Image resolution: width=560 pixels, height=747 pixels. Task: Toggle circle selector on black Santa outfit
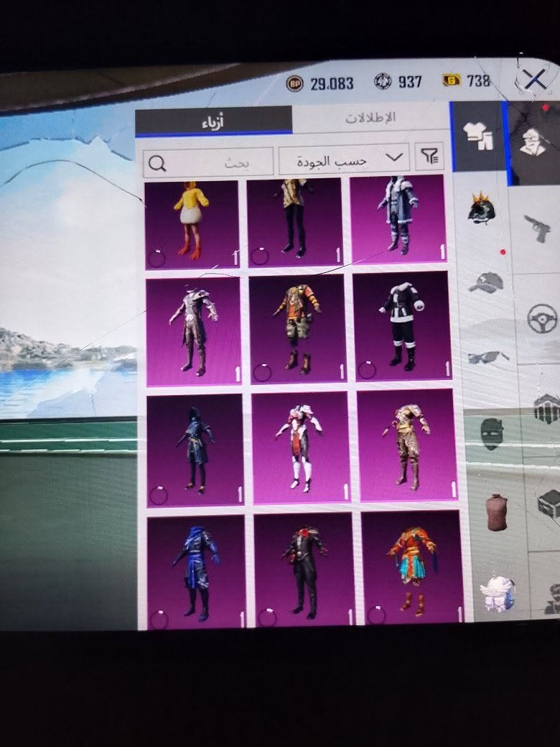tap(367, 370)
